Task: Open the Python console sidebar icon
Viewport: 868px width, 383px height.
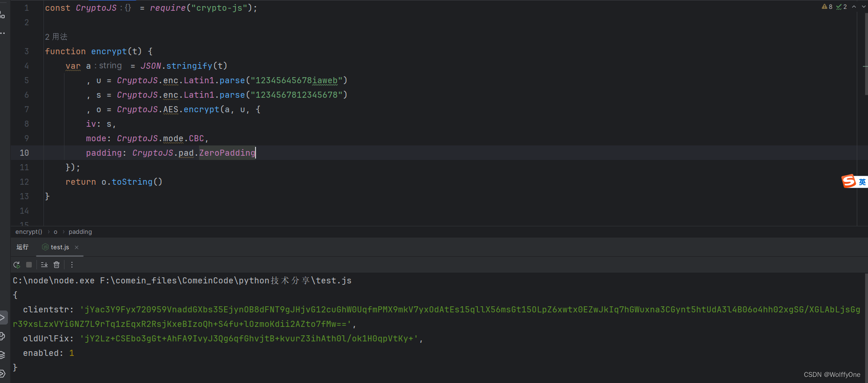Action: click(2, 336)
